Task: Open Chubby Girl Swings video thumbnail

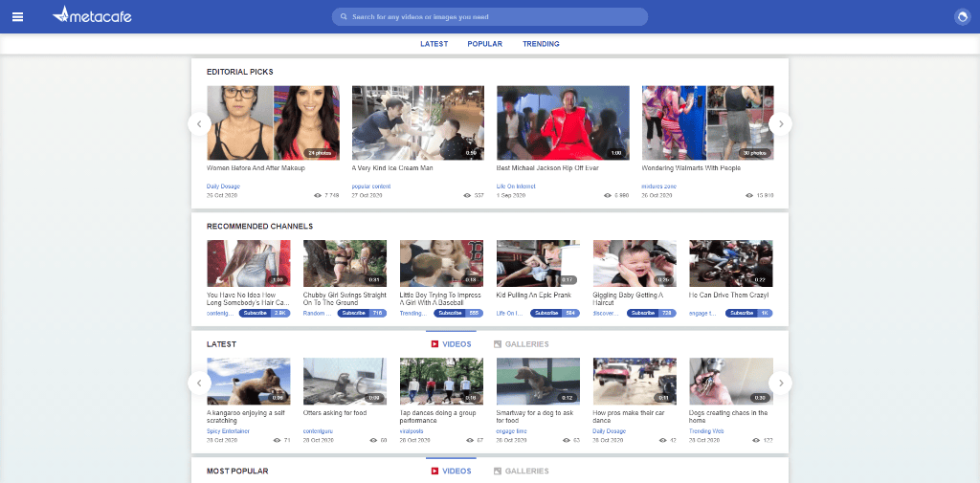Action: (x=345, y=264)
